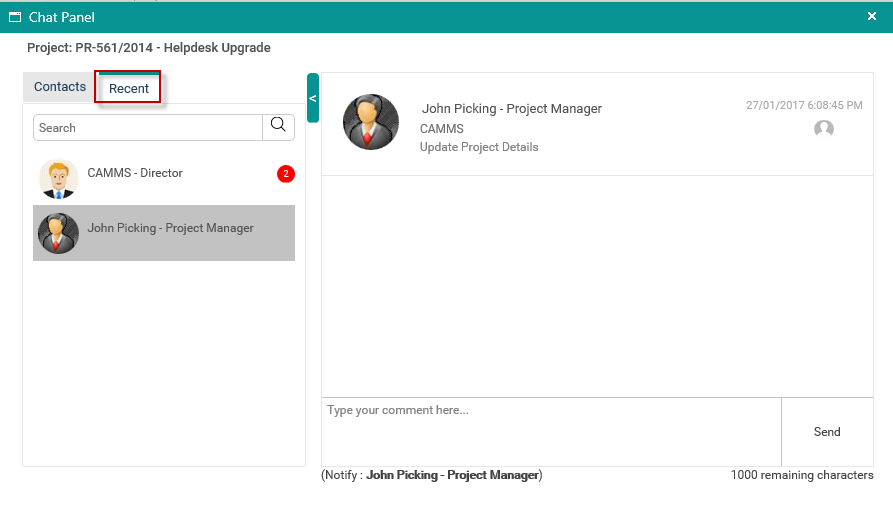The image size is (893, 505).
Task: Open the Recent tab
Action: tap(129, 88)
